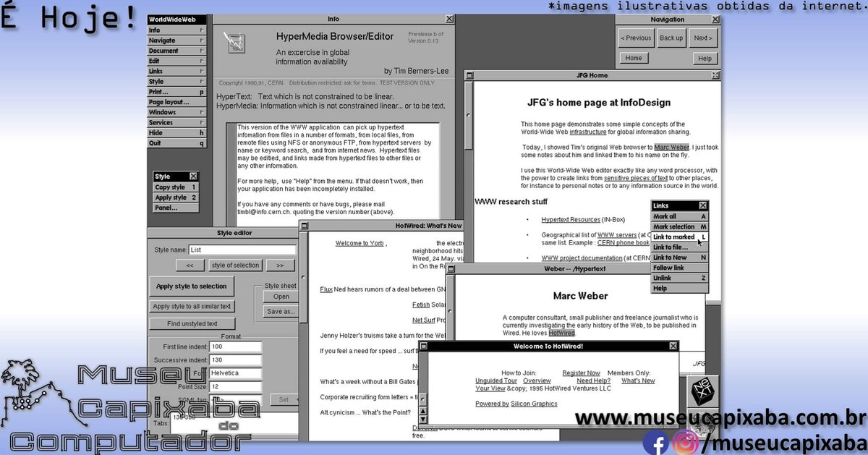Open the Marc Weber link in JFG Home

pyautogui.click(x=672, y=148)
